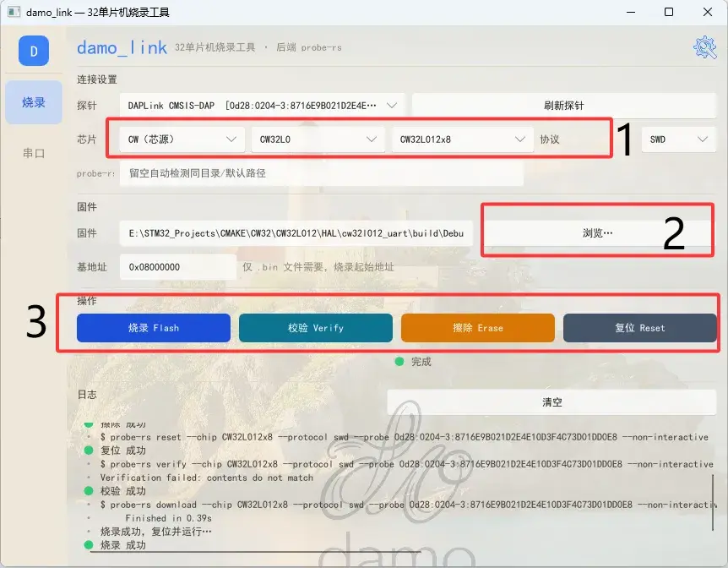Click log entry '复位 成功'
The height and width of the screenshot is (568, 728).
tap(123, 451)
